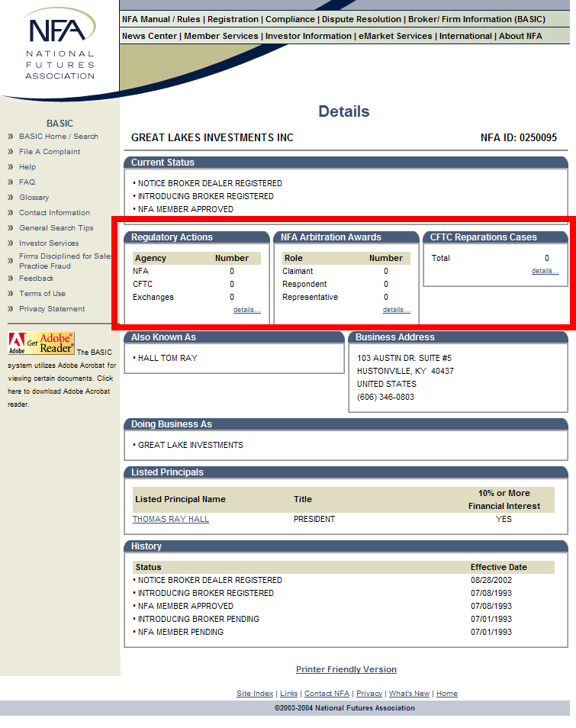The image size is (576, 728).
Task: Open General Search Tips link
Action: click(x=56, y=228)
